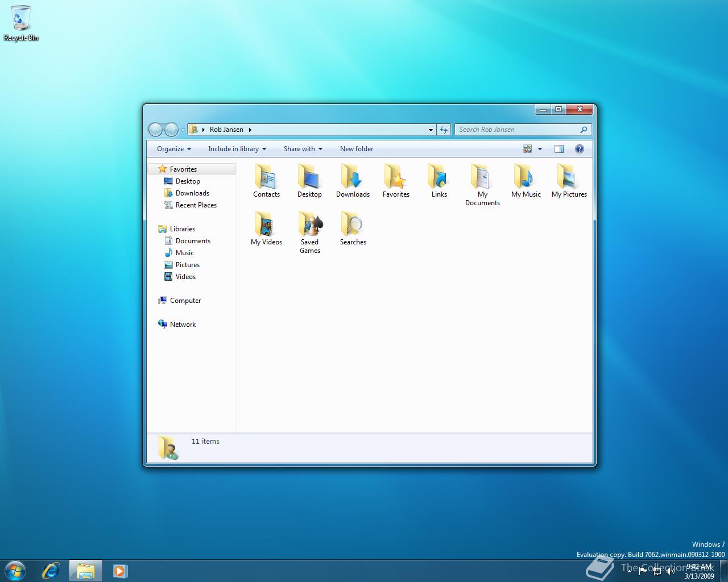
Task: Select Computer in navigation pane
Action: [x=185, y=301]
